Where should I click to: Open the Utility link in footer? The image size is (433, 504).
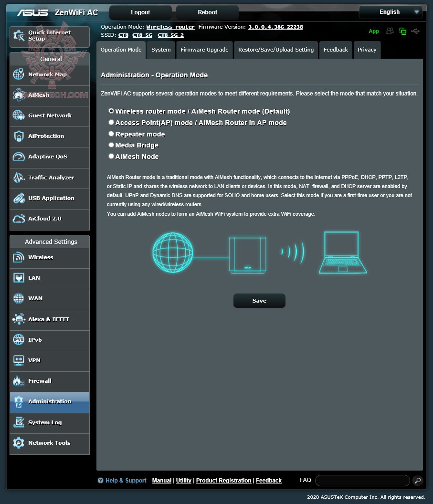[183, 481]
